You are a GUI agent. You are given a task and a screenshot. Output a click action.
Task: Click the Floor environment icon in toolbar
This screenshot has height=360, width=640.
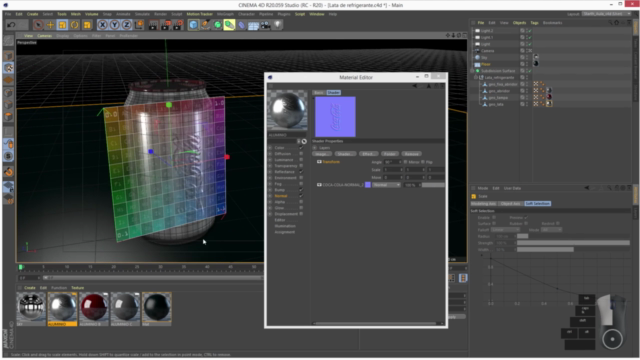253,25
